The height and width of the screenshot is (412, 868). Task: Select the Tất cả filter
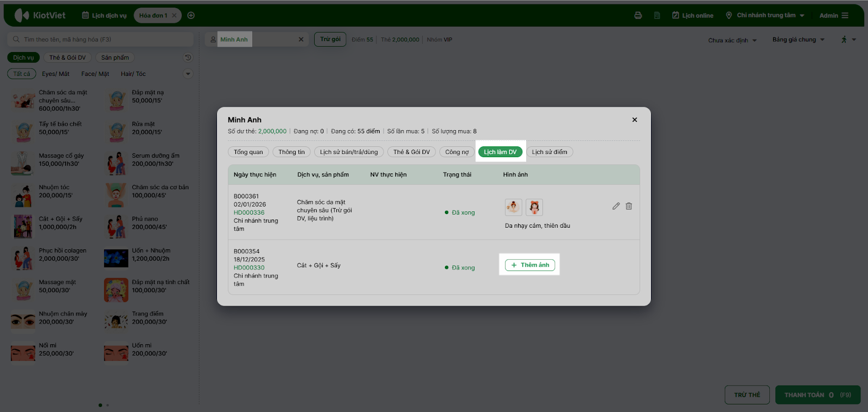pyautogui.click(x=22, y=74)
